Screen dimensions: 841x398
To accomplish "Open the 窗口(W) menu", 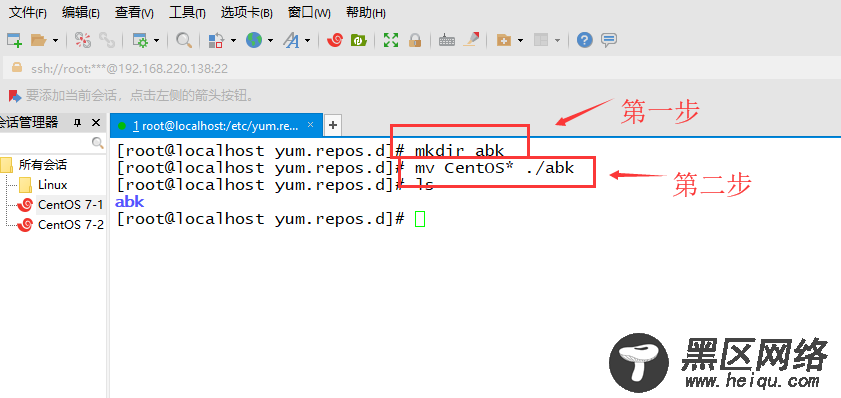I will [309, 13].
